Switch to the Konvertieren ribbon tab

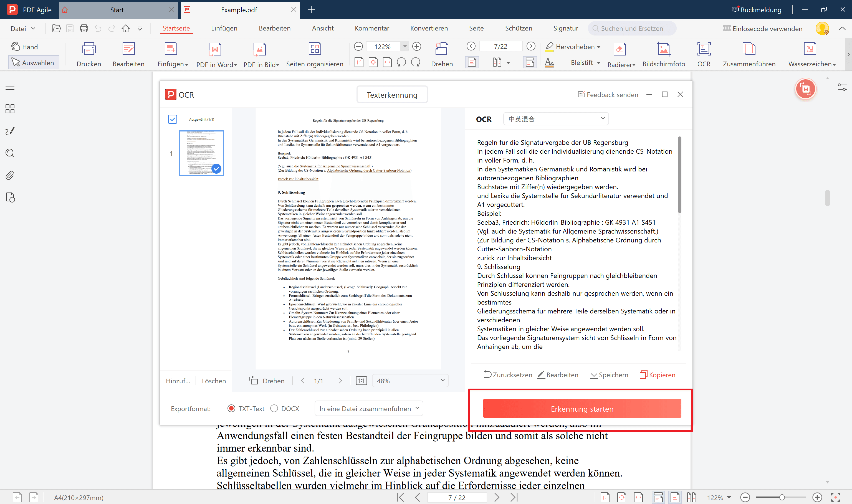point(429,28)
